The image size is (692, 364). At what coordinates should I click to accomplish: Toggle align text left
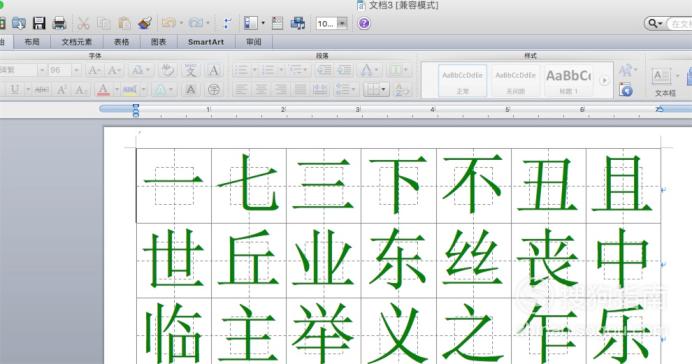[x=241, y=90]
